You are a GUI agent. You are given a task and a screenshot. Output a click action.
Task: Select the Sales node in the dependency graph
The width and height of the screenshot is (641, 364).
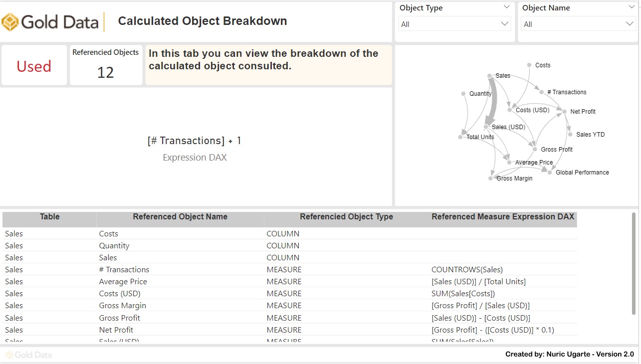(489, 76)
